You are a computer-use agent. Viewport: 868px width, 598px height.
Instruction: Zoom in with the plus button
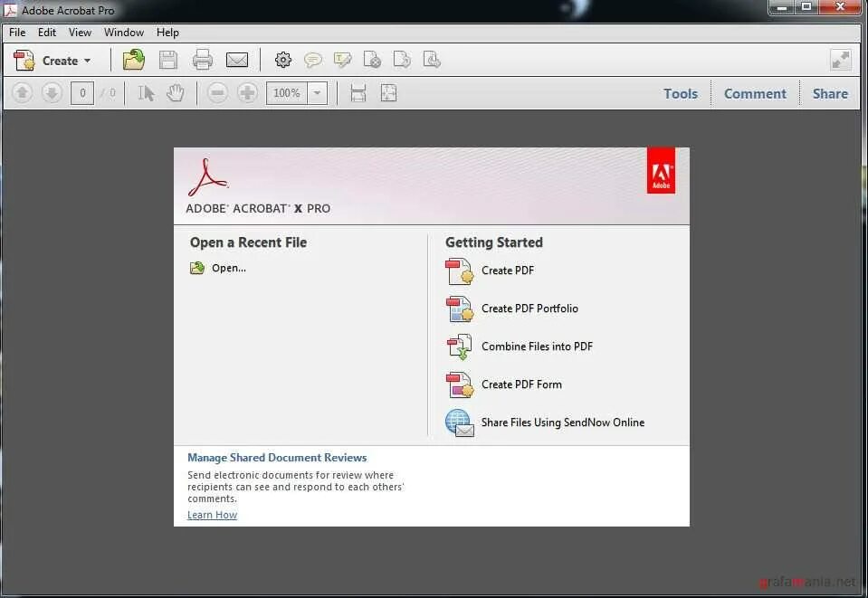[x=247, y=93]
